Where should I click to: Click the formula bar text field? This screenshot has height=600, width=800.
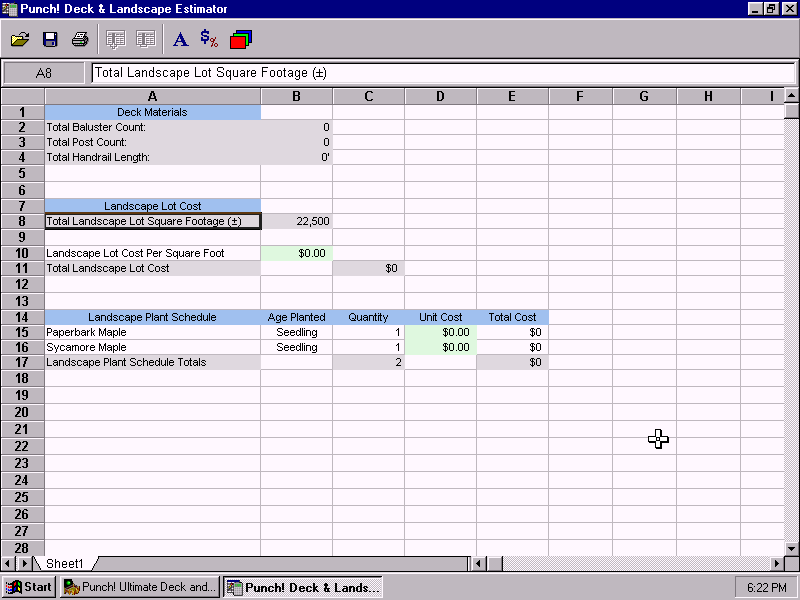[x=443, y=73]
